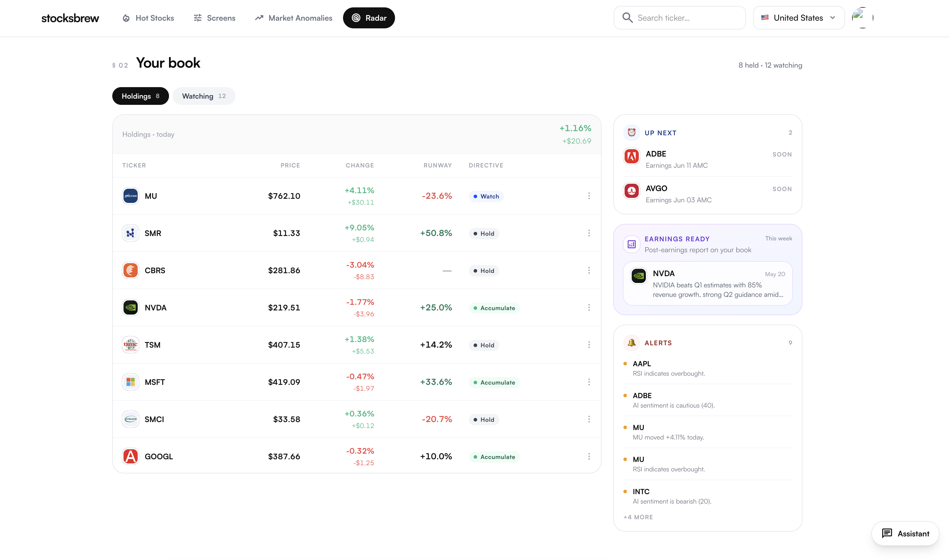
Task: Expand alerts with +4 MORE
Action: (x=638, y=517)
